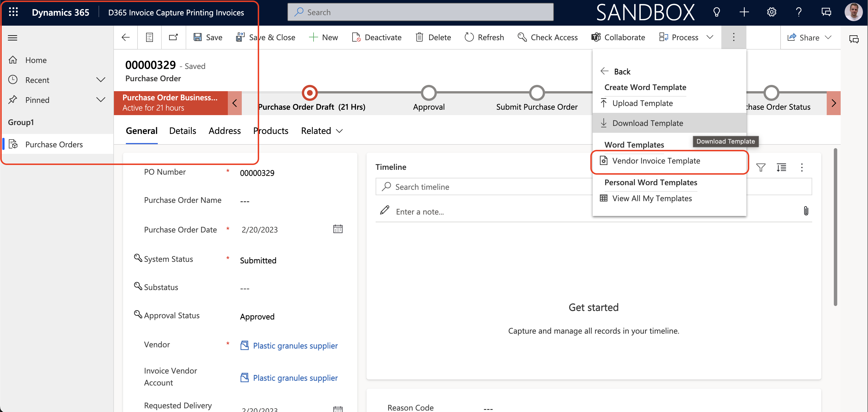Switch to the Products tab
This screenshot has height=412, width=868.
(x=271, y=131)
